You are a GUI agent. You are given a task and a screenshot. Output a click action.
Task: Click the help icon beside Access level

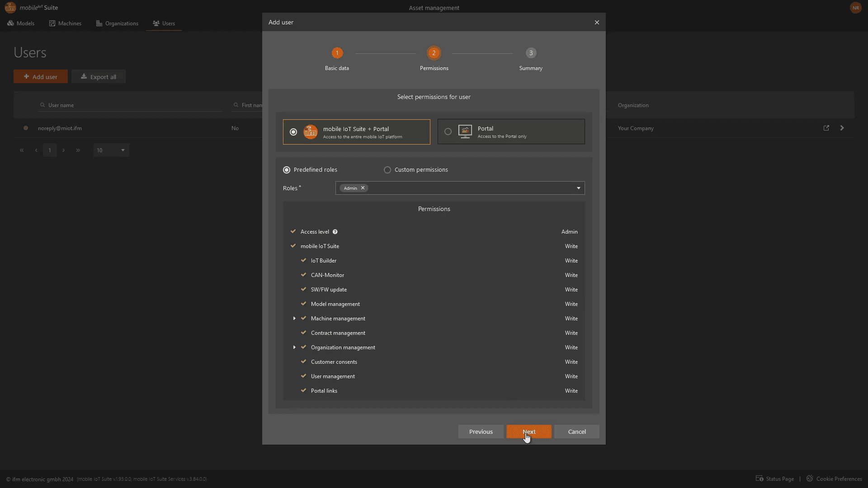click(x=335, y=232)
